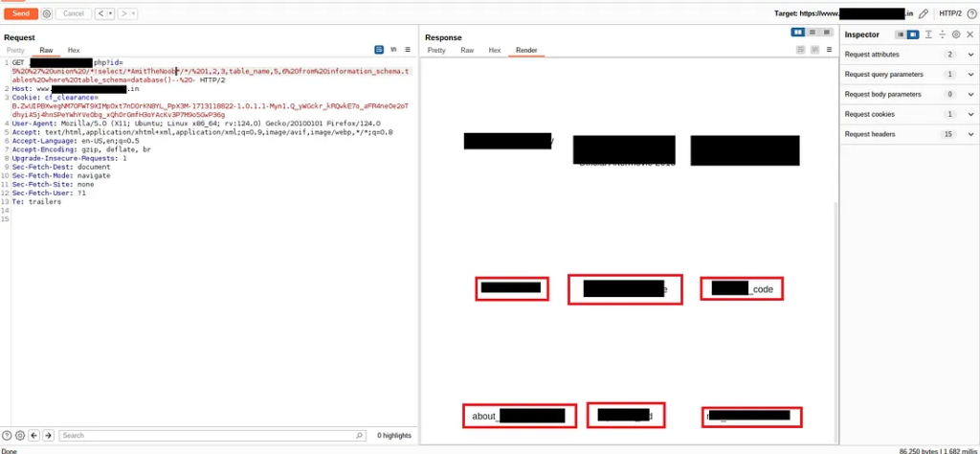
Task: Close the Inspector panel
Action: (x=970, y=34)
